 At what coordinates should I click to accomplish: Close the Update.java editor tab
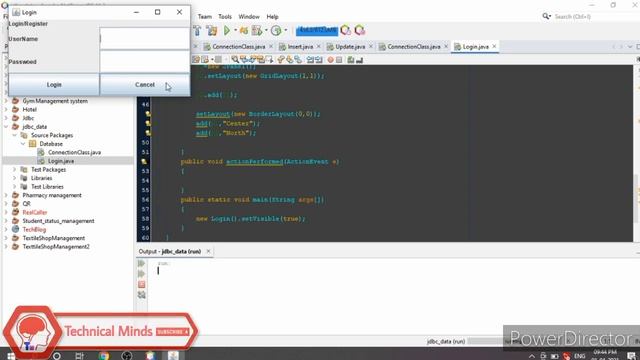pyautogui.click(x=371, y=47)
